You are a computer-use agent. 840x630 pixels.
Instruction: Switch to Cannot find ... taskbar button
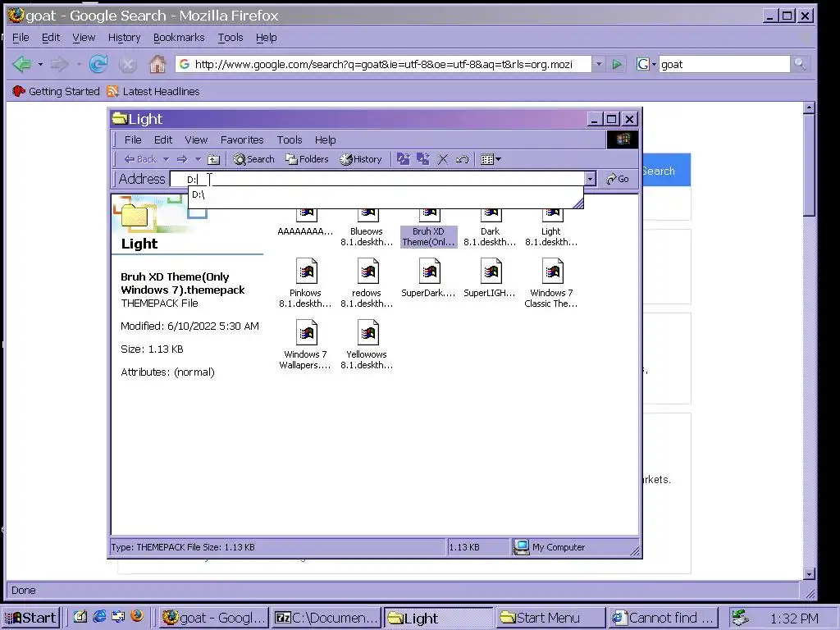(x=663, y=618)
